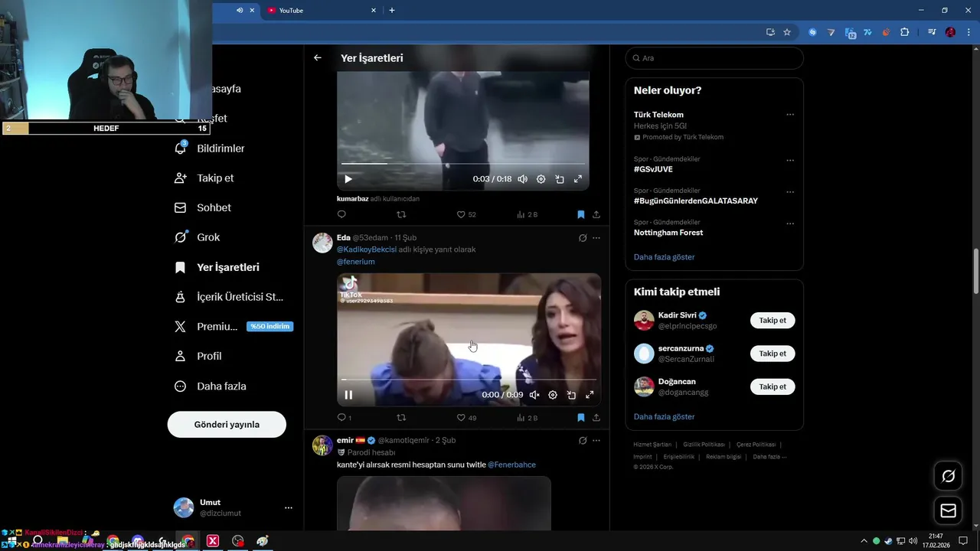Play the top video (0:03 / 0:18)
The width and height of the screenshot is (980, 551).
348,179
